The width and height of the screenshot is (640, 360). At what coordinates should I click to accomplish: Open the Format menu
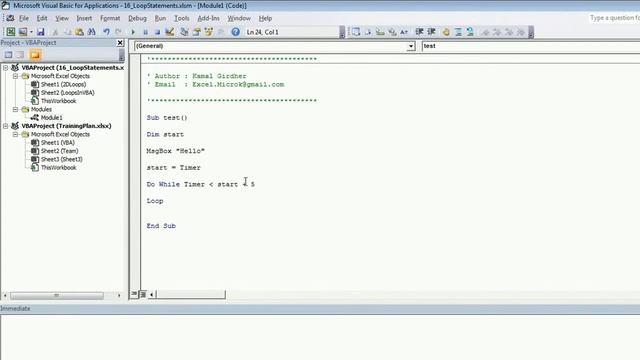coord(110,18)
